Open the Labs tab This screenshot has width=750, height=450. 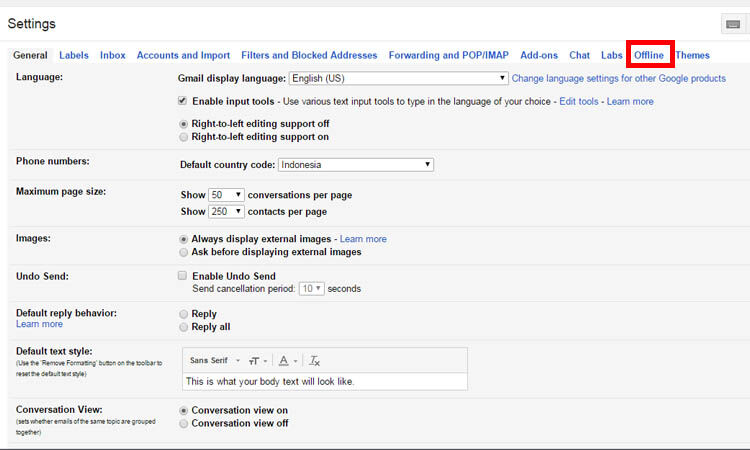612,55
